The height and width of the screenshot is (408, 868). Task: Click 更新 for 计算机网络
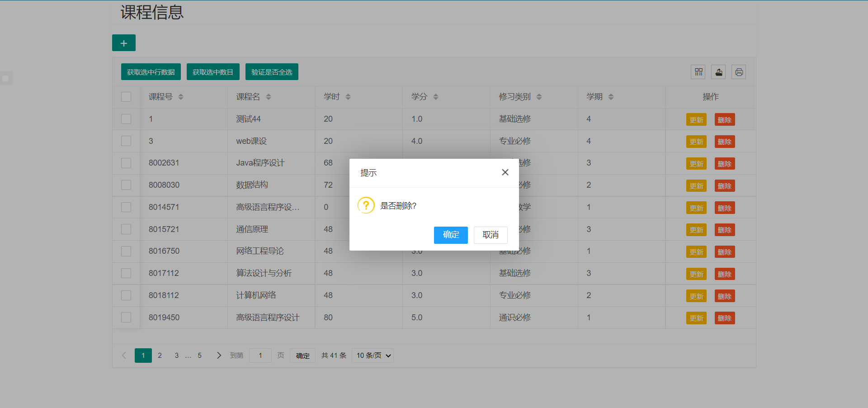click(696, 296)
